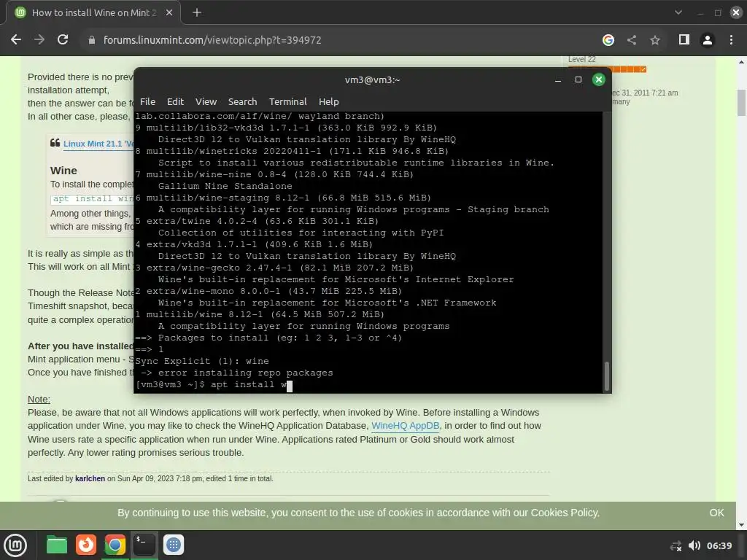
Task: Click the terminal scrollbar thumb
Action: 607,376
